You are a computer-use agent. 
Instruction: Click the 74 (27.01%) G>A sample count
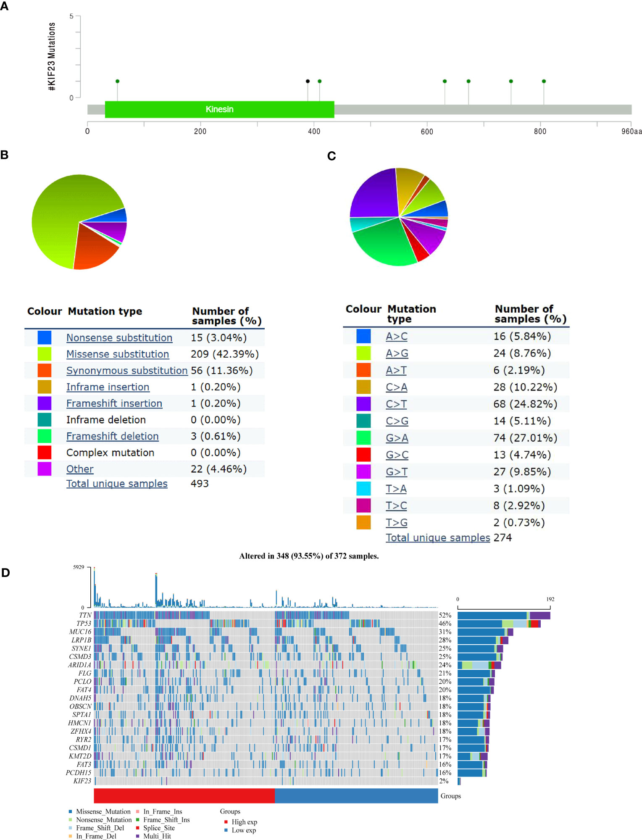coord(525,438)
